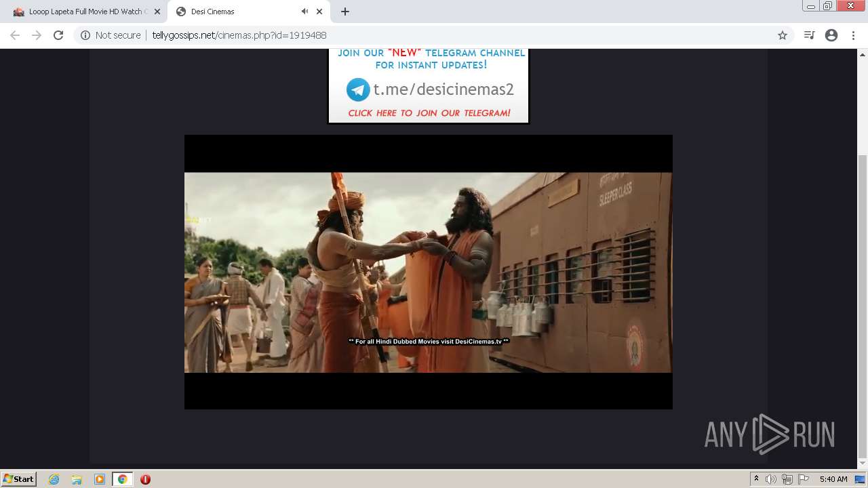Screen dimensions: 868x488
Task: Open Action Center flag icon in tray
Action: click(804, 479)
